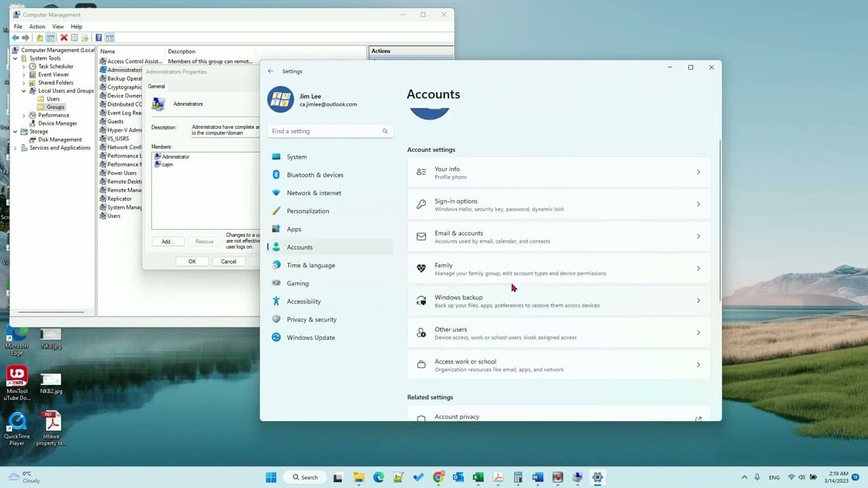
Task: Open the File menu
Action: point(18,26)
